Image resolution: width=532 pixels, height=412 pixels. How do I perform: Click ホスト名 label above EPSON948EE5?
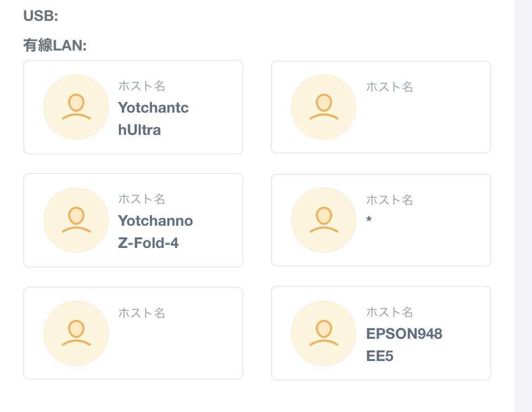pyautogui.click(x=390, y=312)
